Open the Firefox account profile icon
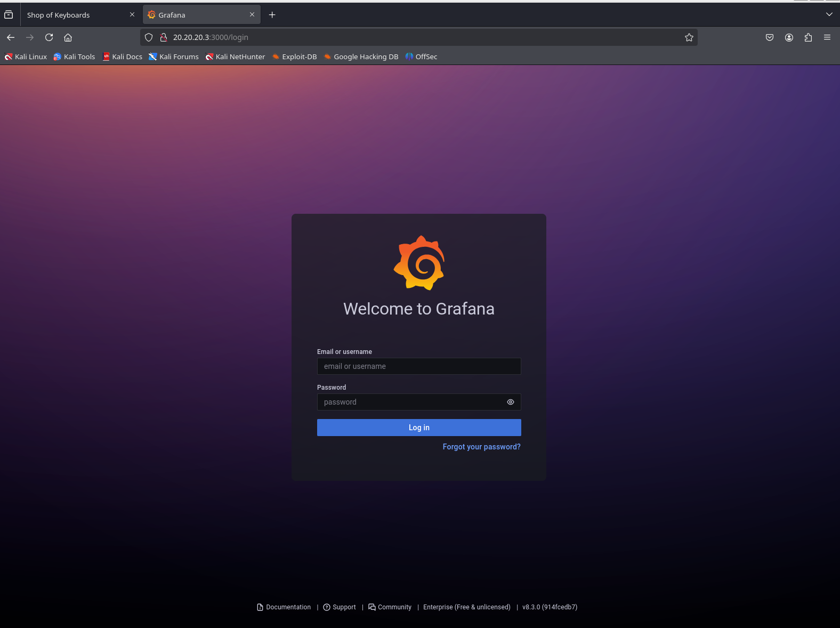 pyautogui.click(x=789, y=37)
